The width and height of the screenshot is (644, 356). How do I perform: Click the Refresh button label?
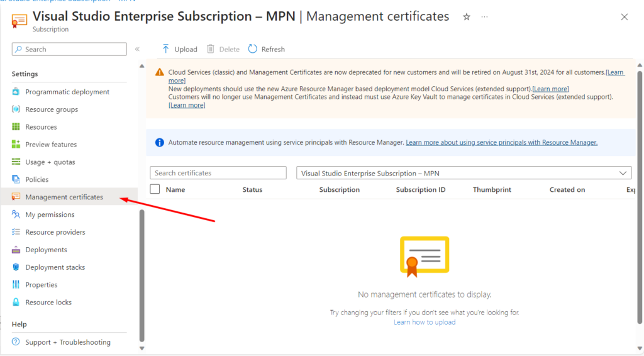pyautogui.click(x=273, y=49)
